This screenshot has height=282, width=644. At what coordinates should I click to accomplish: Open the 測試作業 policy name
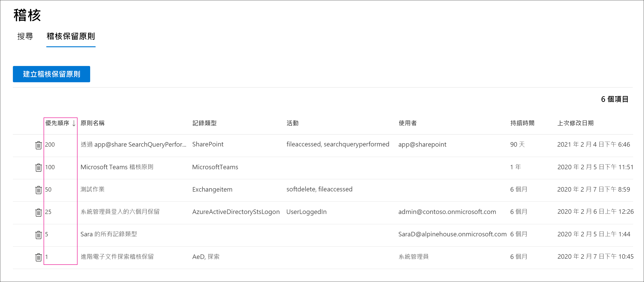pos(92,189)
